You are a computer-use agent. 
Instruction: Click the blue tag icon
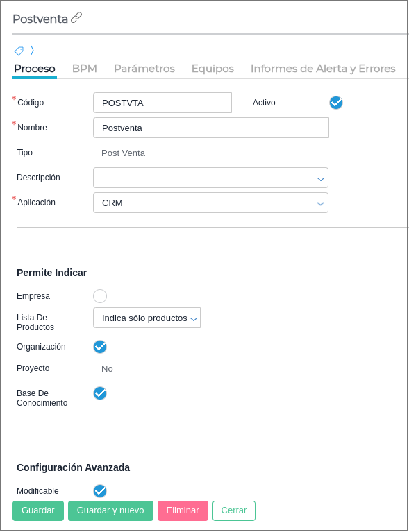19,51
